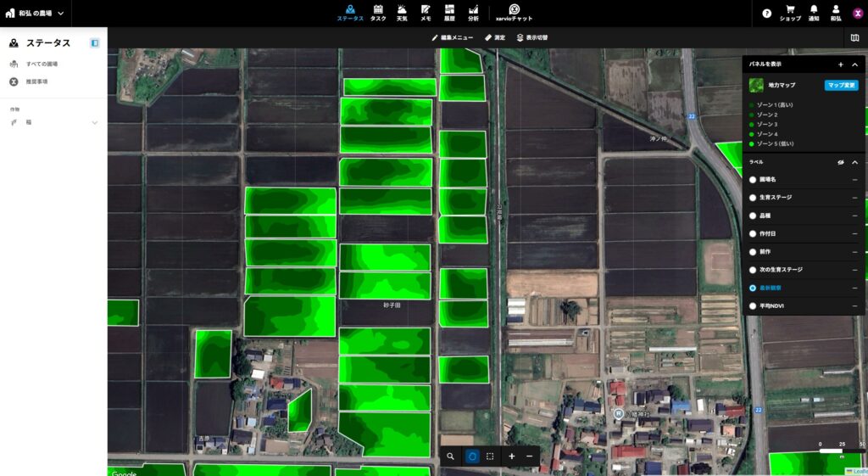868x476 pixels.
Task: Open the 分析 (Analysis) chart icon
Action: pos(473,13)
